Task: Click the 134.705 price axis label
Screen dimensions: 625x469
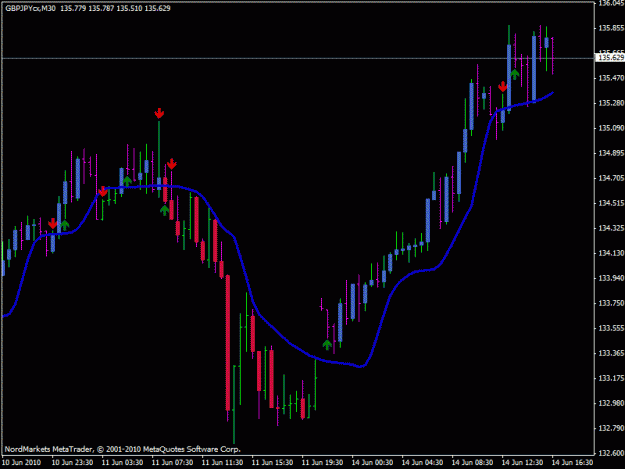Action: (611, 178)
